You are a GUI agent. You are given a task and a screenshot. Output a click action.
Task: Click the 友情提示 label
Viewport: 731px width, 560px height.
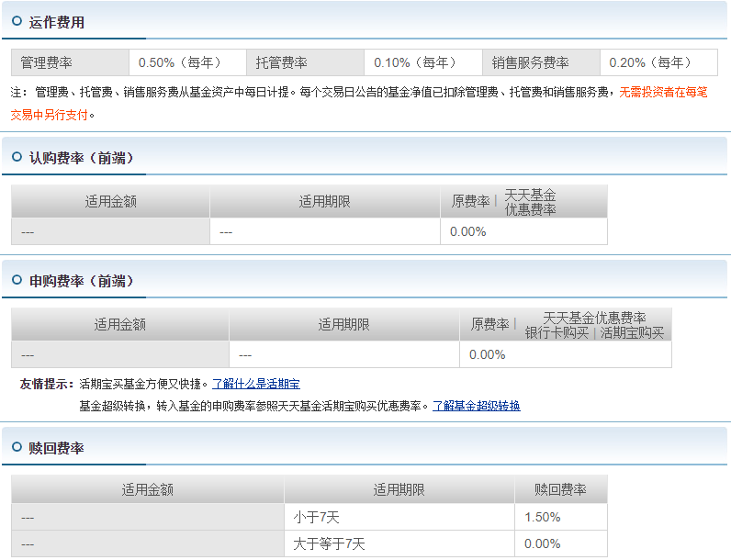[x=47, y=384]
